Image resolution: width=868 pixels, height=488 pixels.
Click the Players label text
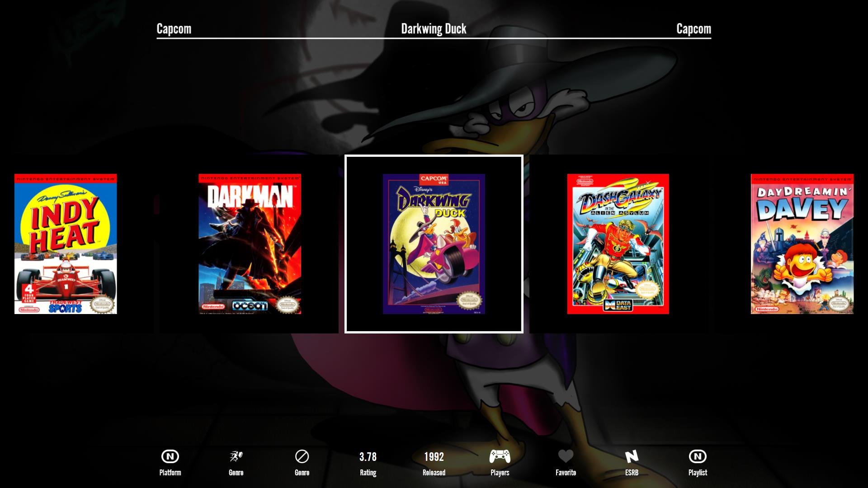click(500, 473)
